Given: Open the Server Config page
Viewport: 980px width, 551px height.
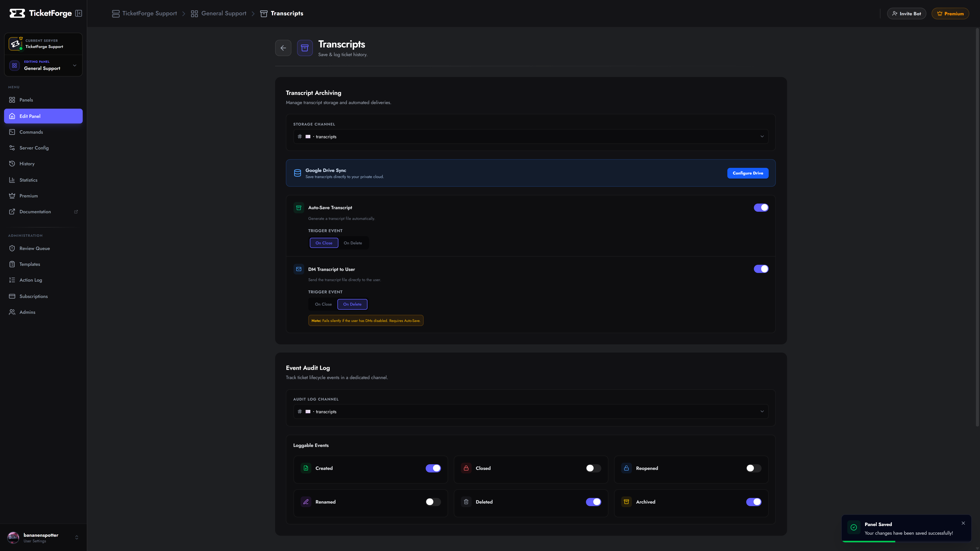Looking at the screenshot, I should [43, 148].
